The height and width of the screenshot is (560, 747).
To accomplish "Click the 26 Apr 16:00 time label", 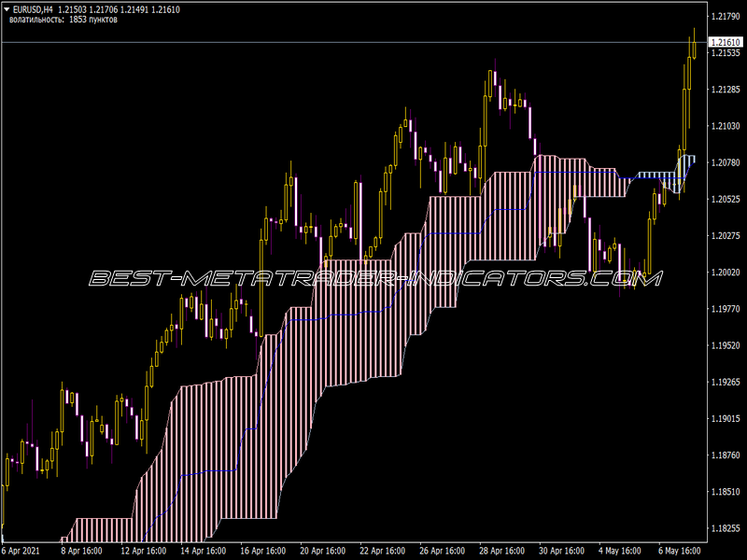I will (x=442, y=551).
